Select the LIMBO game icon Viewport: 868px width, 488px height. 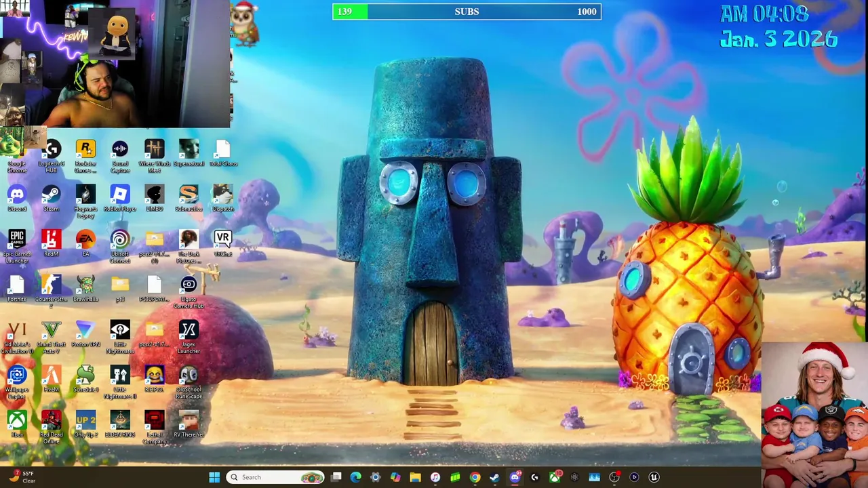(x=154, y=199)
